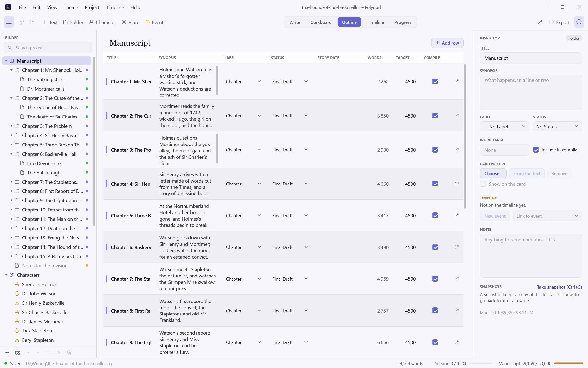Toggle Include in compile checkbox
Screen dimensions: 588x368
(536, 150)
